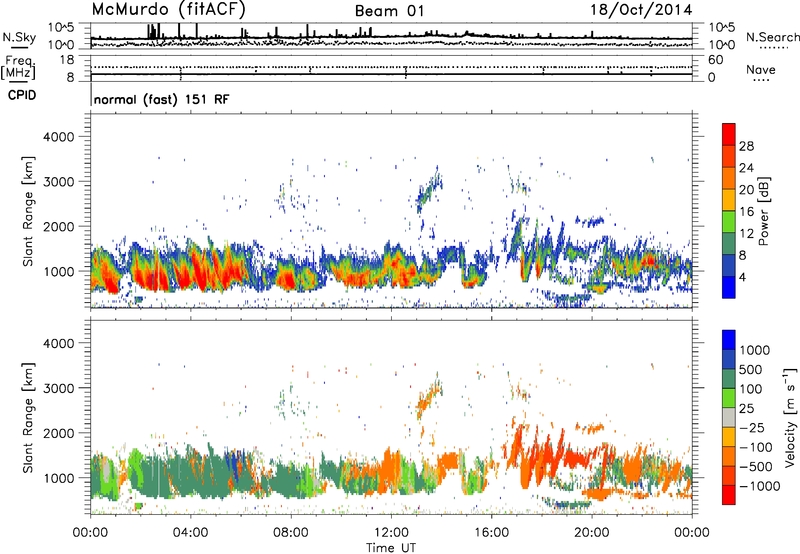Click the "4" tick on Power colorbar
Viewport: 800px width, 554px height.
(x=742, y=277)
